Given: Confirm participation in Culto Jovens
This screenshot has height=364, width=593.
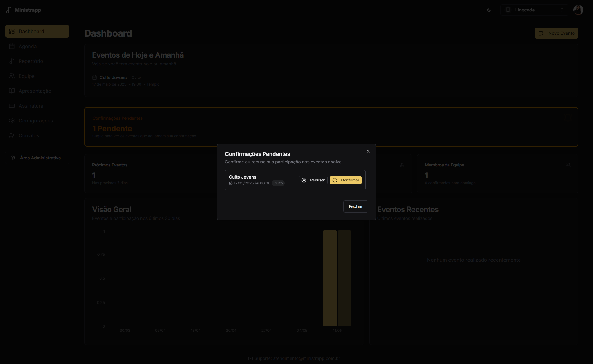Looking at the screenshot, I should [346, 180].
